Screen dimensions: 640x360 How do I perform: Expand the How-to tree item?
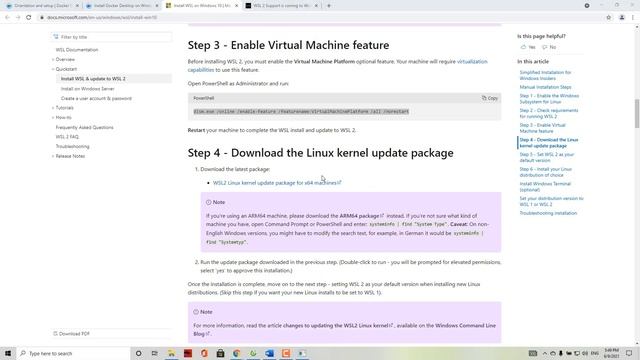63,118
